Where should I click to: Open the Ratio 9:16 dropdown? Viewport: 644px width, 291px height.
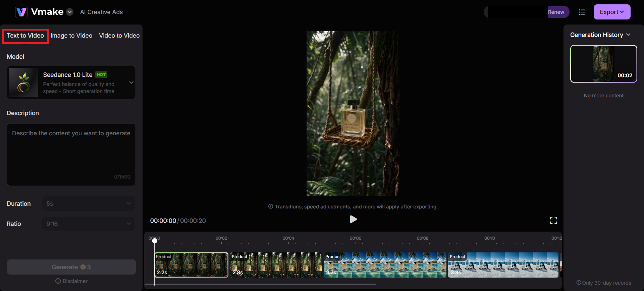click(x=89, y=224)
